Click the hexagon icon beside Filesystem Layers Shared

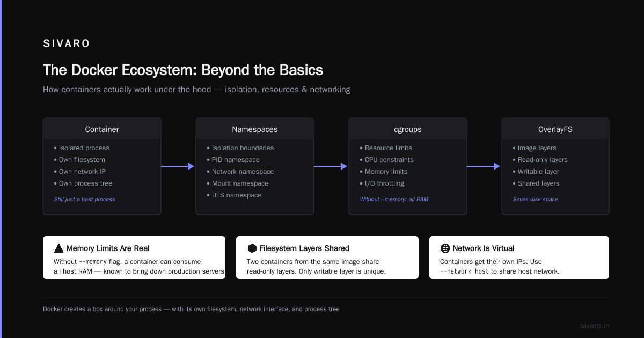[x=252, y=248]
